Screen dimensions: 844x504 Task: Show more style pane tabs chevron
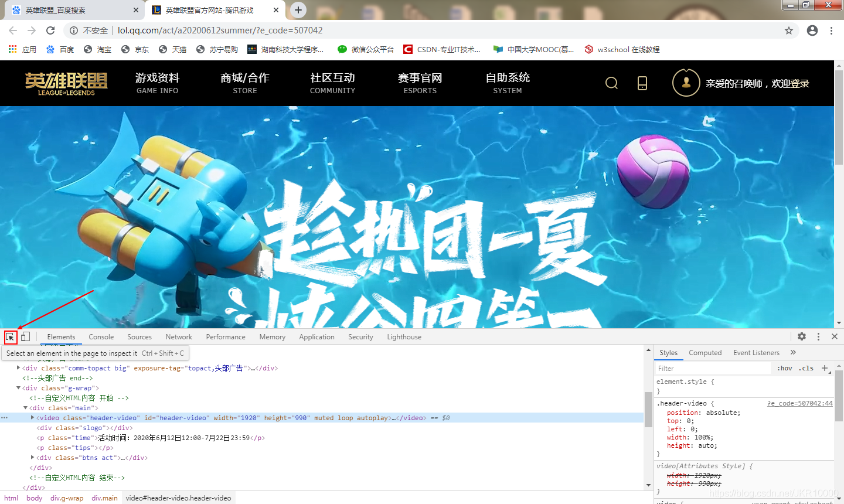click(793, 352)
